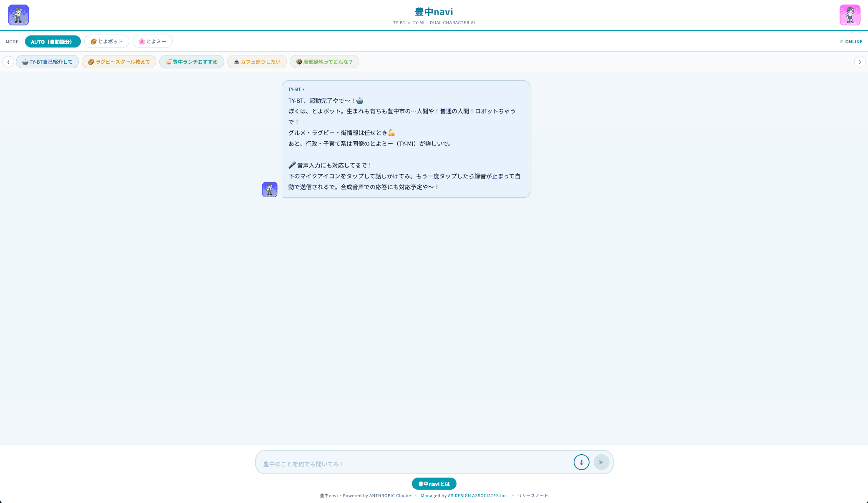This screenshot has height=503, width=868.
Task: Pick the カフェ巡りしたい suggestion chip
Action: pyautogui.click(x=257, y=62)
